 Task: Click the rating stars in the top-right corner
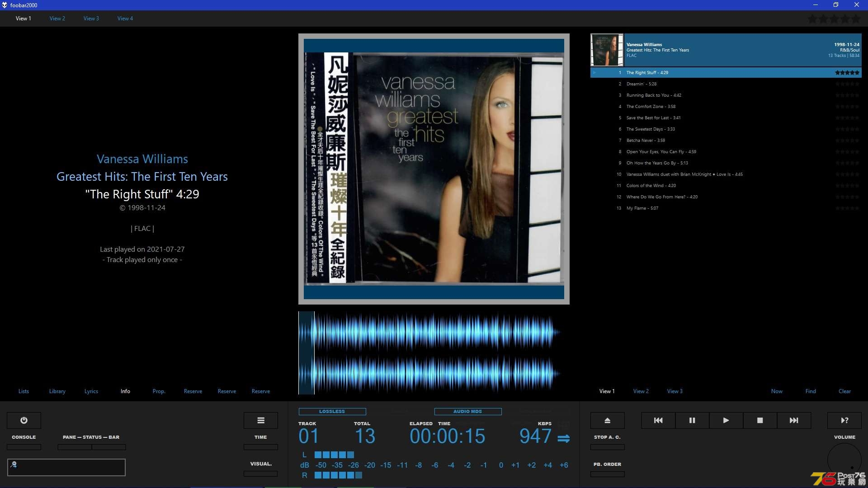pos(834,19)
